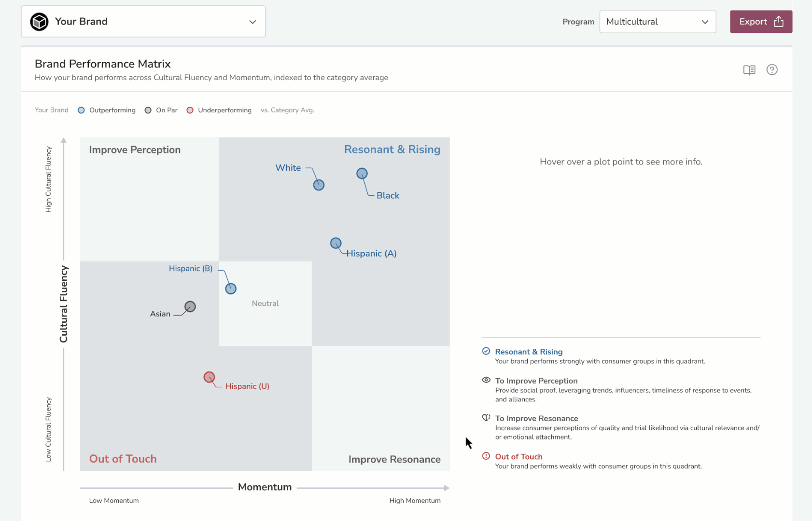Image resolution: width=812 pixels, height=521 pixels.
Task: Click the Cultural Fluency axis title
Action: tap(64, 304)
